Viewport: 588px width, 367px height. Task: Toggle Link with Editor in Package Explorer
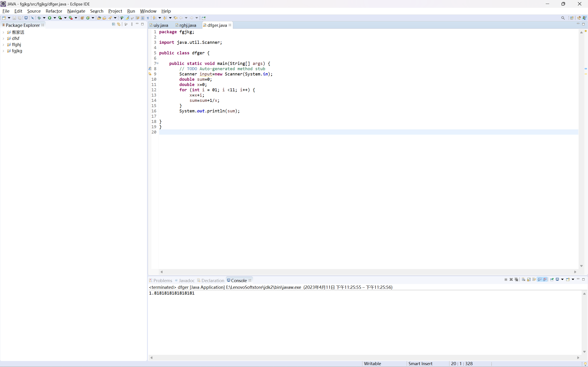click(x=119, y=24)
